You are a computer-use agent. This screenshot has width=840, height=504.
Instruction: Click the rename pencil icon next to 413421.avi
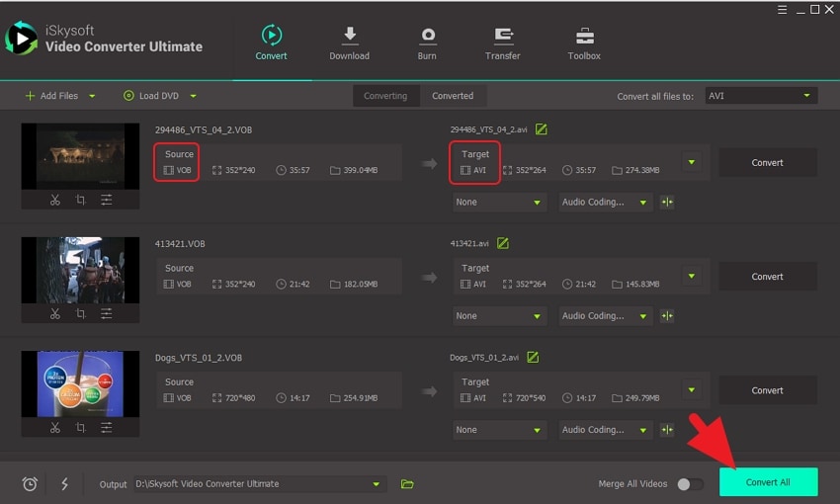[503, 243]
